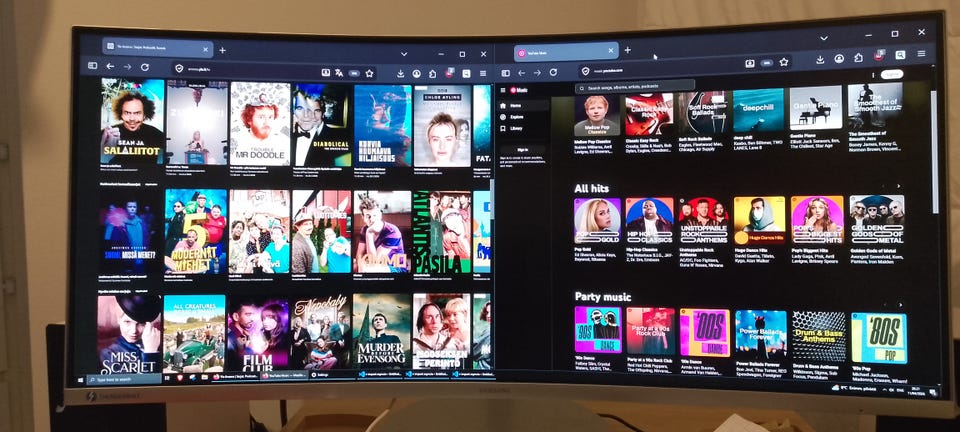Open Drum & Bass Anthems playlist thumbnail
Viewport: 960px width, 432px height.
pyautogui.click(x=818, y=336)
